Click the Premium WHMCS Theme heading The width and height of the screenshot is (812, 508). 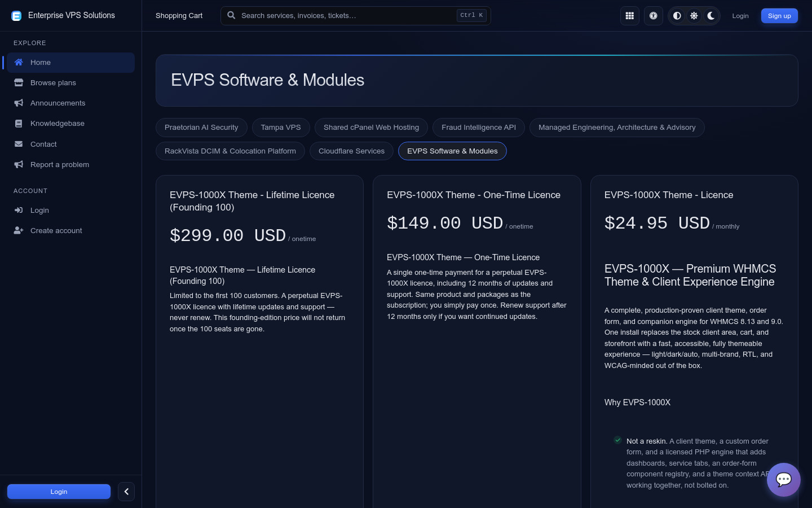point(690,275)
